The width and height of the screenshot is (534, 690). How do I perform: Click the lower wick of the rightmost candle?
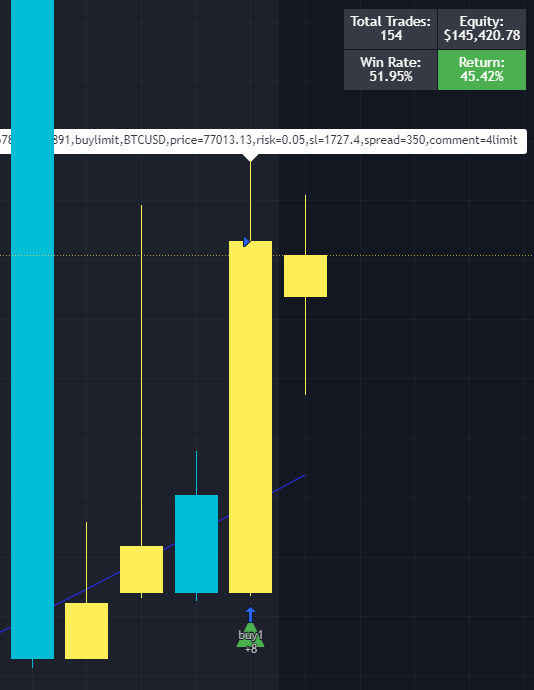306,346
